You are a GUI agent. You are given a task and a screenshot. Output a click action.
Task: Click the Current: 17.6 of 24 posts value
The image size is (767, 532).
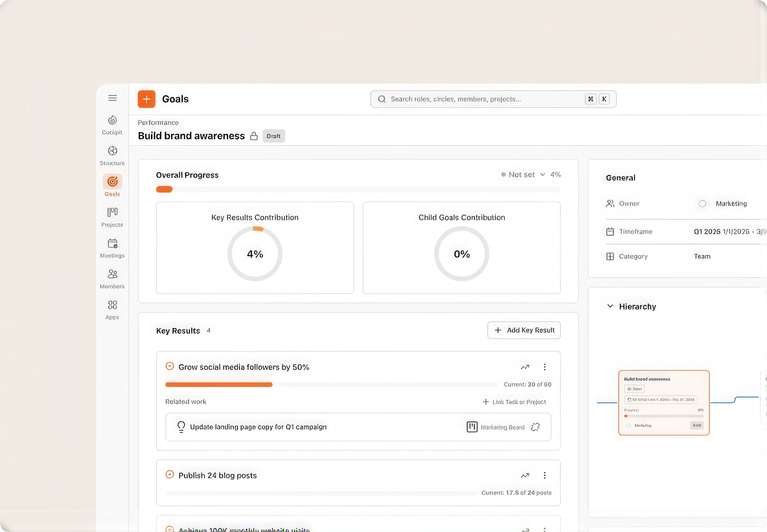(x=516, y=493)
